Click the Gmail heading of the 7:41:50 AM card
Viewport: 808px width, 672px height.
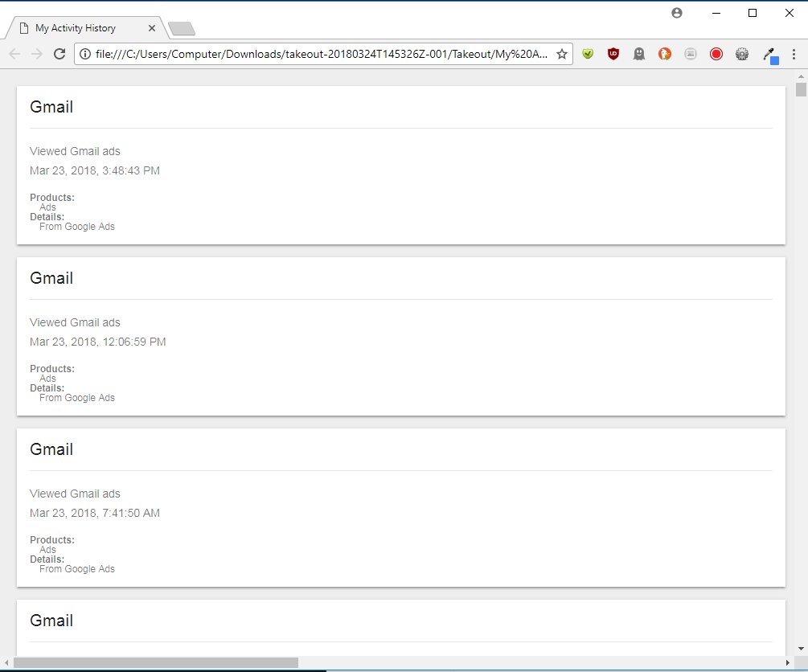pos(51,449)
